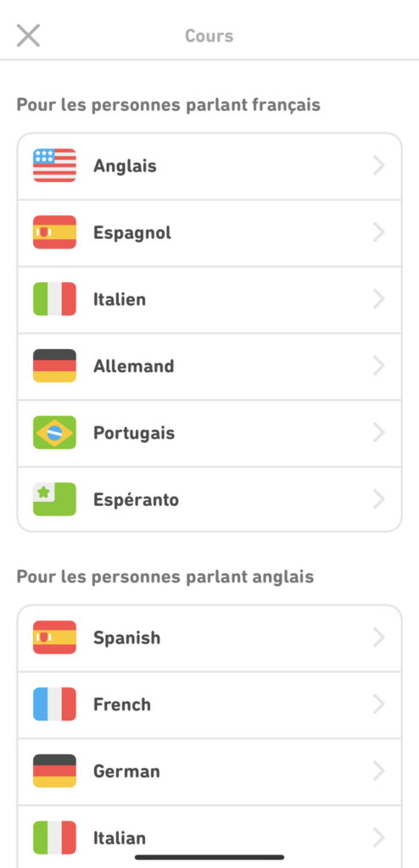Tap the US flag icon for Anglais
The image size is (419, 868).
[x=54, y=165]
